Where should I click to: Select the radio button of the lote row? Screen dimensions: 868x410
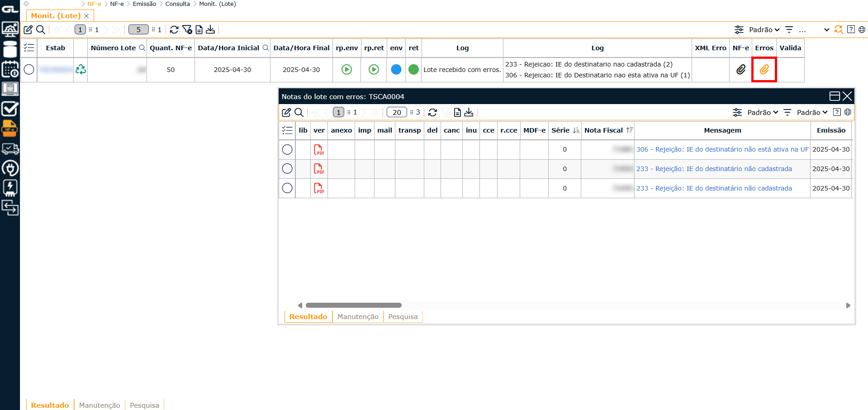(x=28, y=70)
